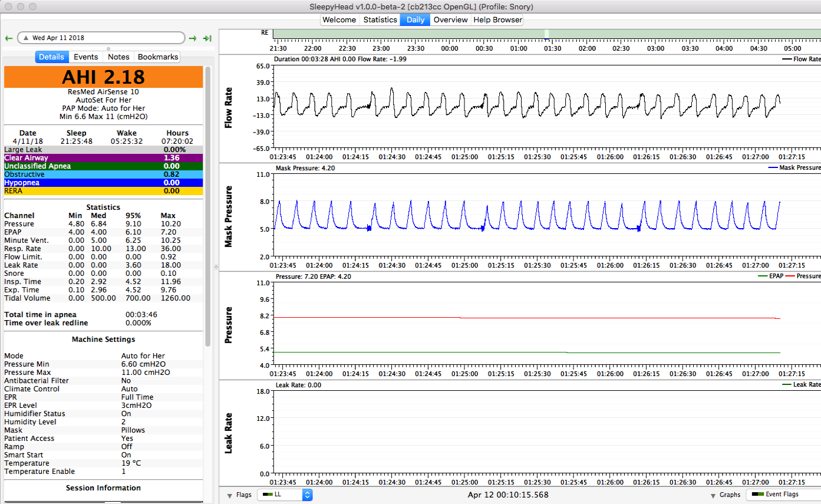
Task: Select the Clear Airway purple row
Action: click(103, 158)
